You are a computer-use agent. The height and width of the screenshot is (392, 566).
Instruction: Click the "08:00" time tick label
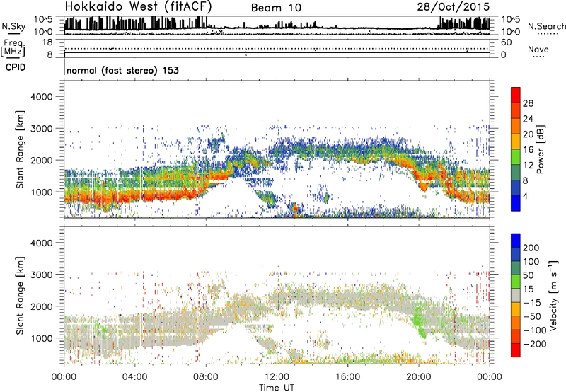(x=206, y=377)
